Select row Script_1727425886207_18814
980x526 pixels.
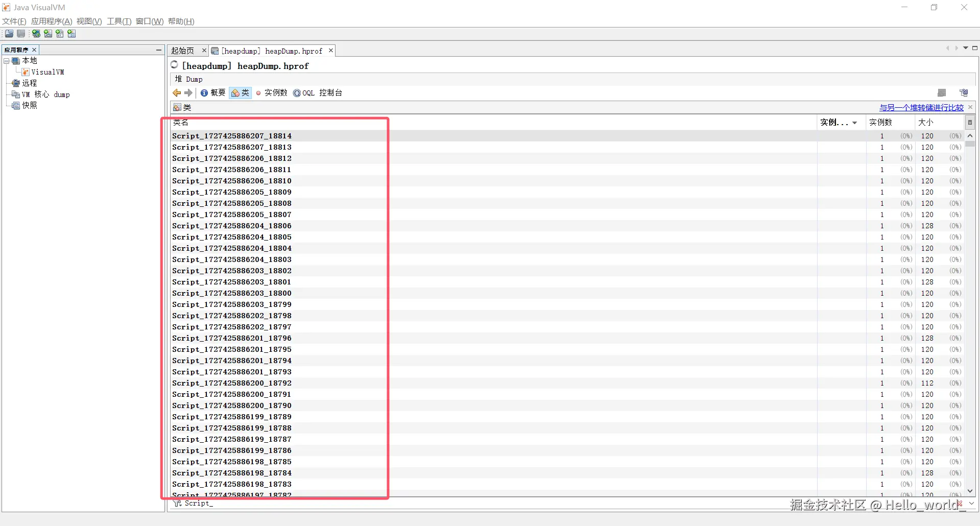(x=567, y=136)
